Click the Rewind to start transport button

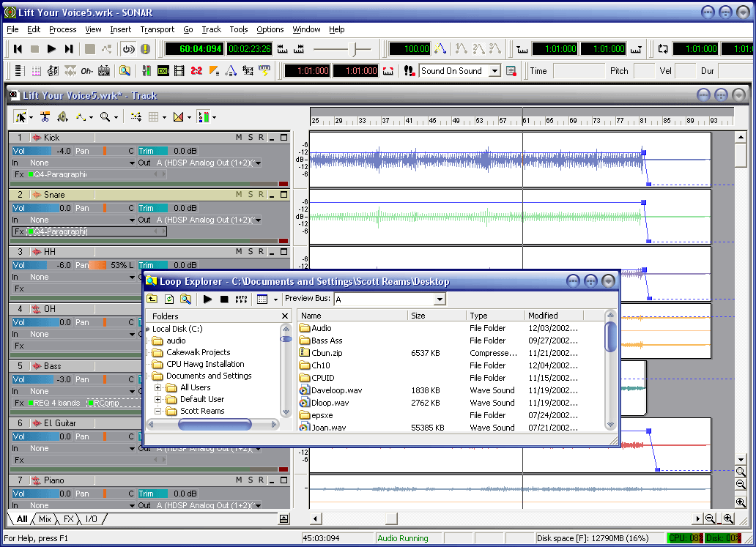[x=18, y=49]
